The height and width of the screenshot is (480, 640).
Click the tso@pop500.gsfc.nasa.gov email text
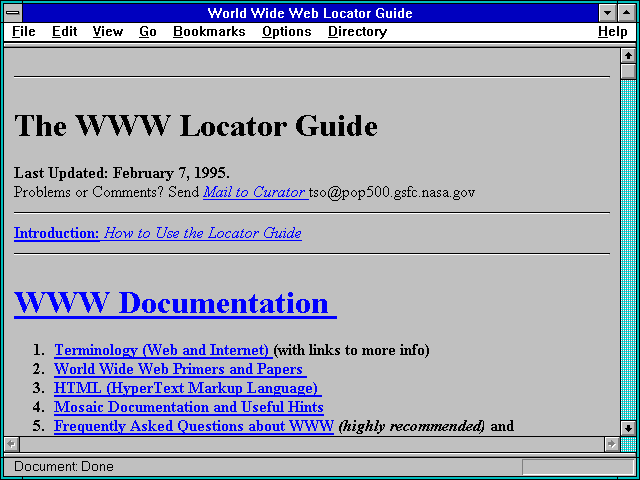point(392,192)
